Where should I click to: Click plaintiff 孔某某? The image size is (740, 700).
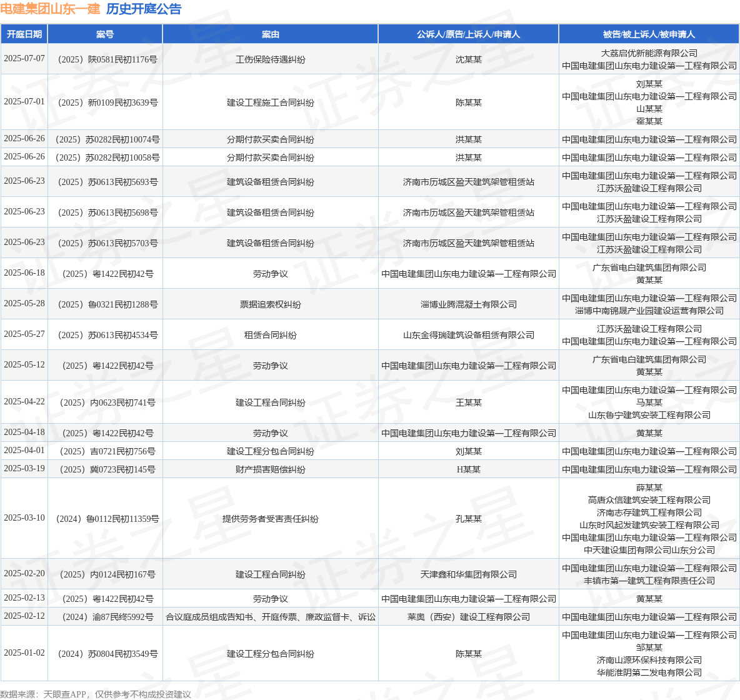tap(469, 519)
